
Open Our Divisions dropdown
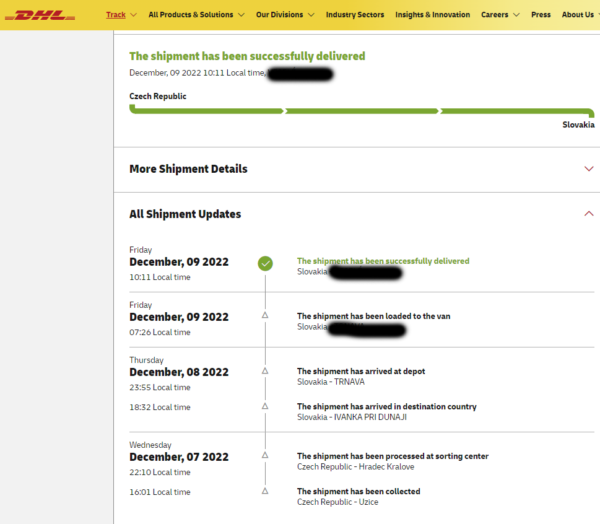[x=284, y=15]
